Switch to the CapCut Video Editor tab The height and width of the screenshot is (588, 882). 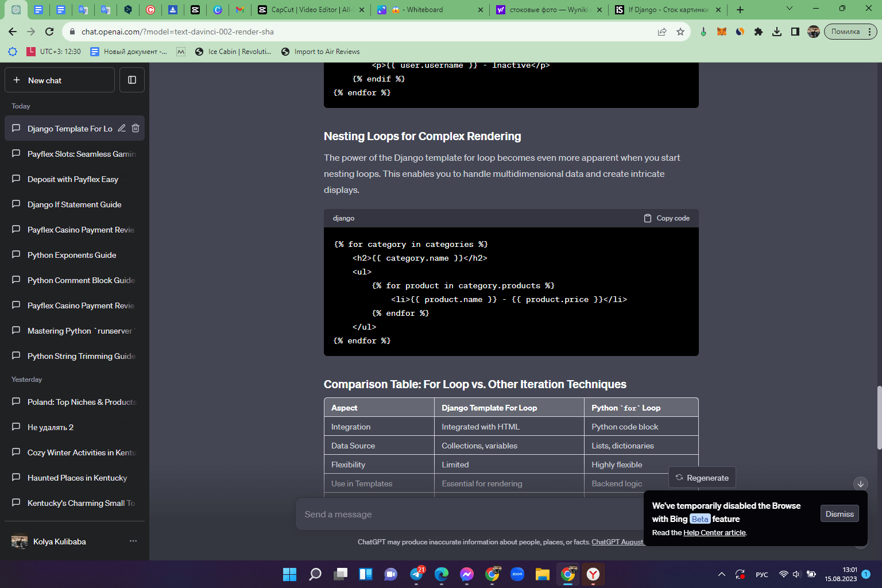(310, 10)
